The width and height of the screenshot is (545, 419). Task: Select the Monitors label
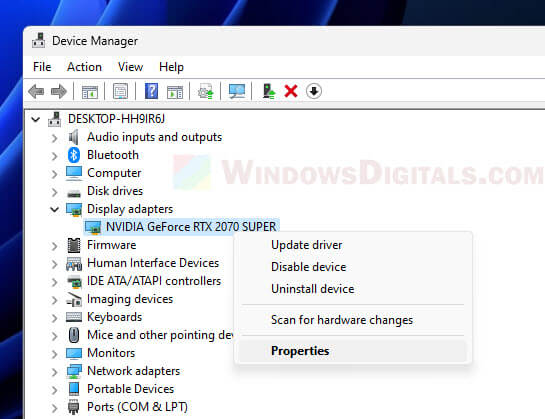pyautogui.click(x=111, y=353)
